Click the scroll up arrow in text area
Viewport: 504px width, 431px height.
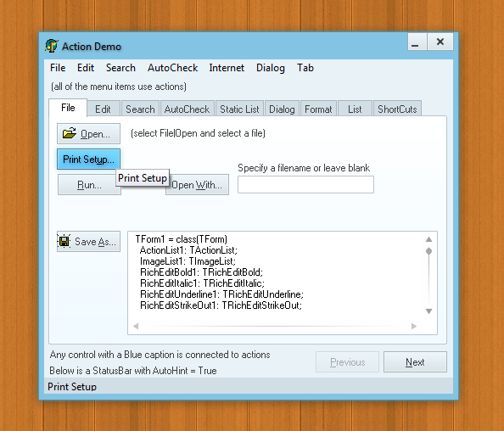pos(428,239)
